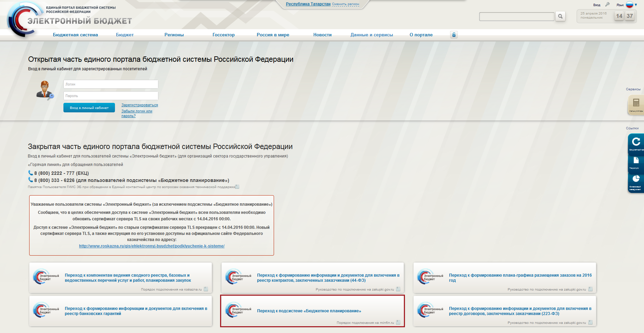Open transition link for плана-графика размещения заказов 2016
The image size is (644, 333).
[520, 278]
